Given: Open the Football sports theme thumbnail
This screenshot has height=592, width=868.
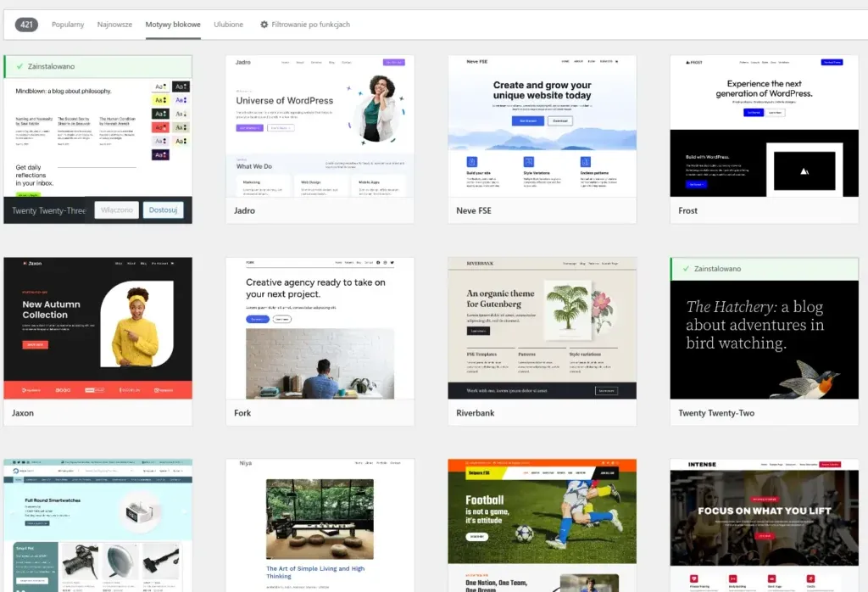Looking at the screenshot, I should [542, 526].
